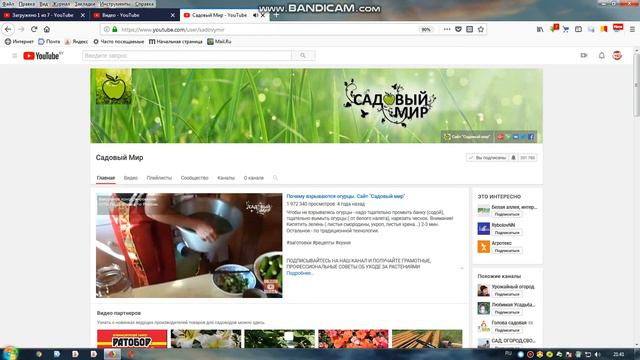Screen dimensions: 640x360
Task: Subscribe to Голова садовая channel
Action: click(x=507, y=330)
